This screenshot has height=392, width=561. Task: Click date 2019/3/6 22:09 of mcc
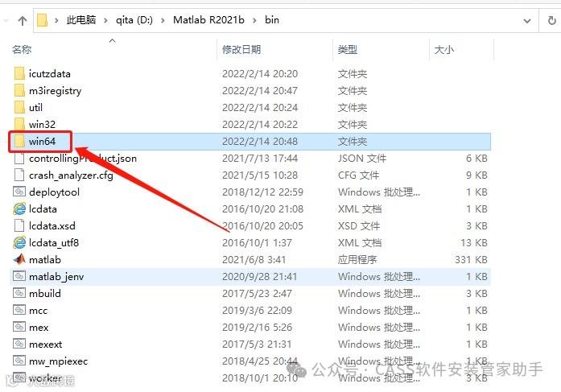pyautogui.click(x=258, y=310)
